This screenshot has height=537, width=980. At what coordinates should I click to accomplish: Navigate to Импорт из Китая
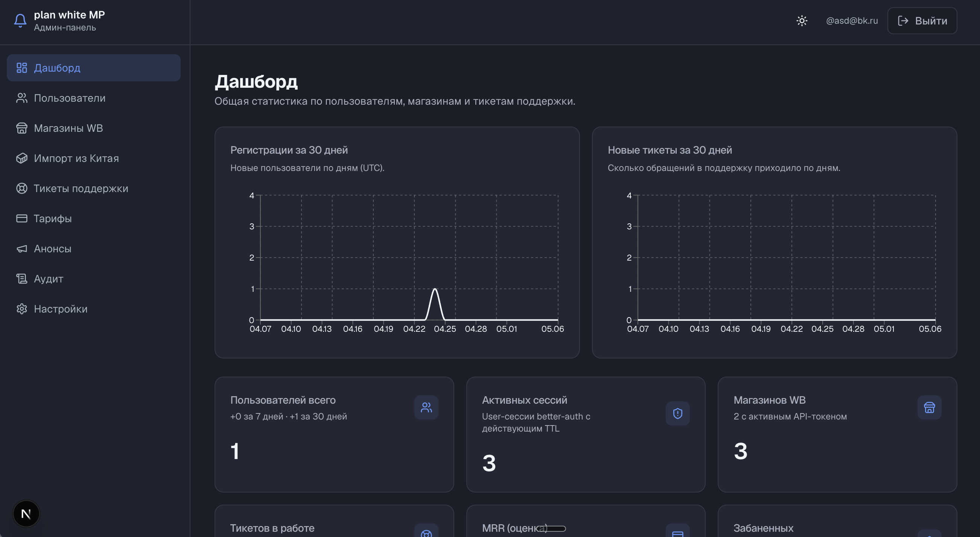click(94, 158)
